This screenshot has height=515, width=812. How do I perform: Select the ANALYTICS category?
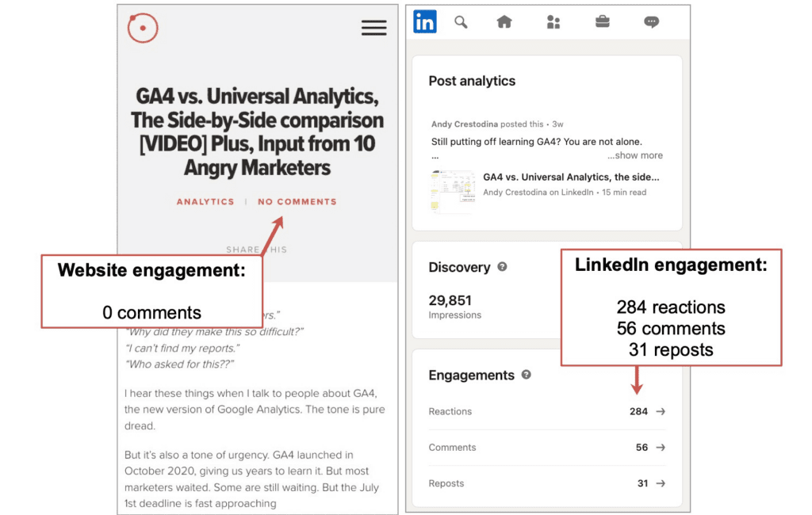(205, 202)
